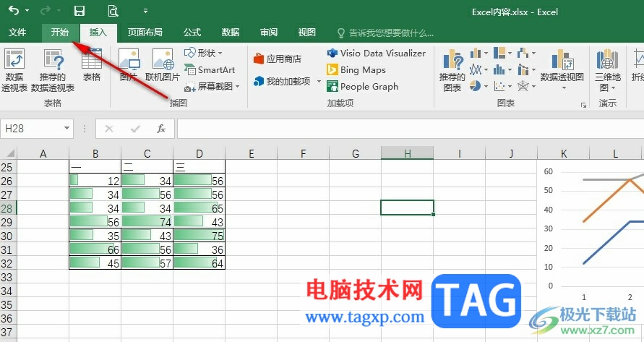Launch the Bing Maps add-in
This screenshot has height=342, width=644.
356,70
